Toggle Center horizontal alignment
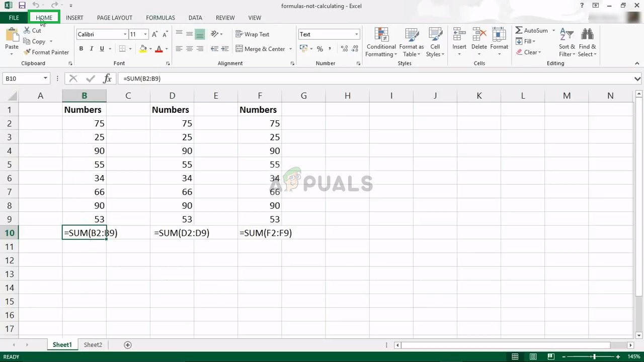Image resolution: width=644 pixels, height=362 pixels. [190, 49]
